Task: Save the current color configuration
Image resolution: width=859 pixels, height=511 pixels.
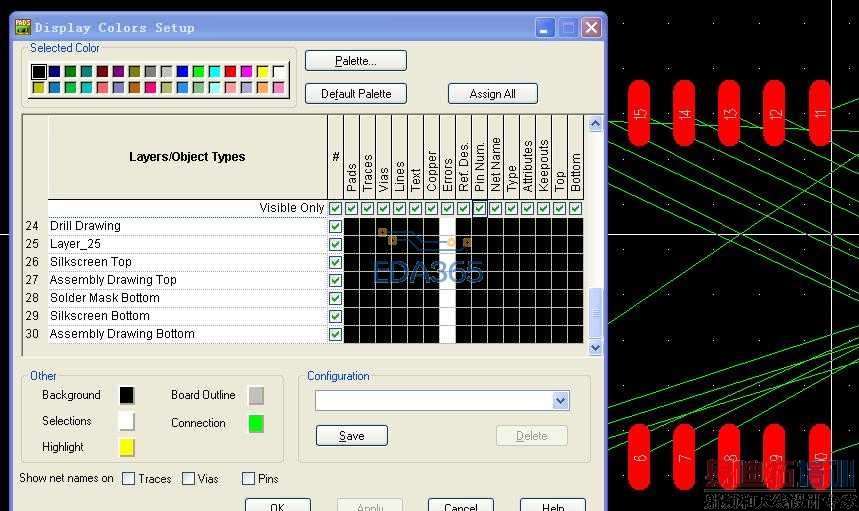Action: tap(352, 436)
